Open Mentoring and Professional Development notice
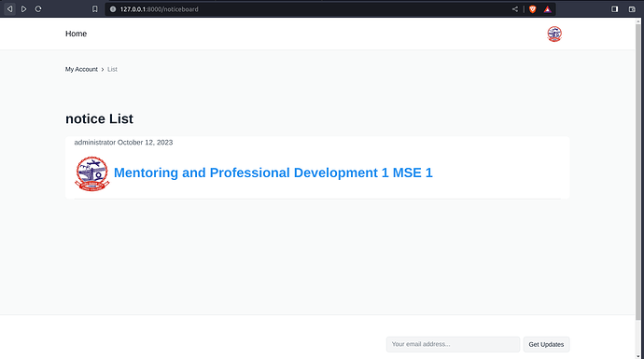This screenshot has height=359, width=644. tap(273, 173)
